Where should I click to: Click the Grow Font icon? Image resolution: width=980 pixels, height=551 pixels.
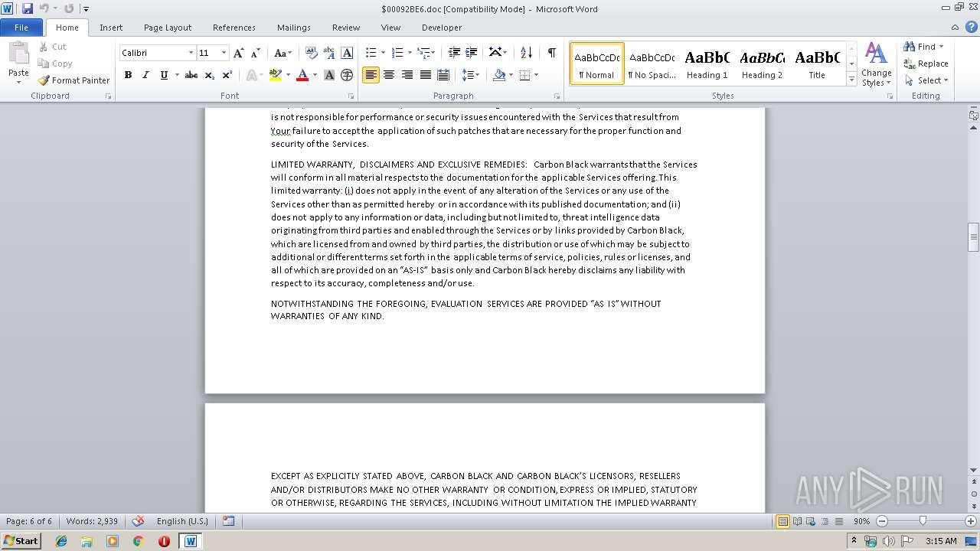pyautogui.click(x=239, y=53)
